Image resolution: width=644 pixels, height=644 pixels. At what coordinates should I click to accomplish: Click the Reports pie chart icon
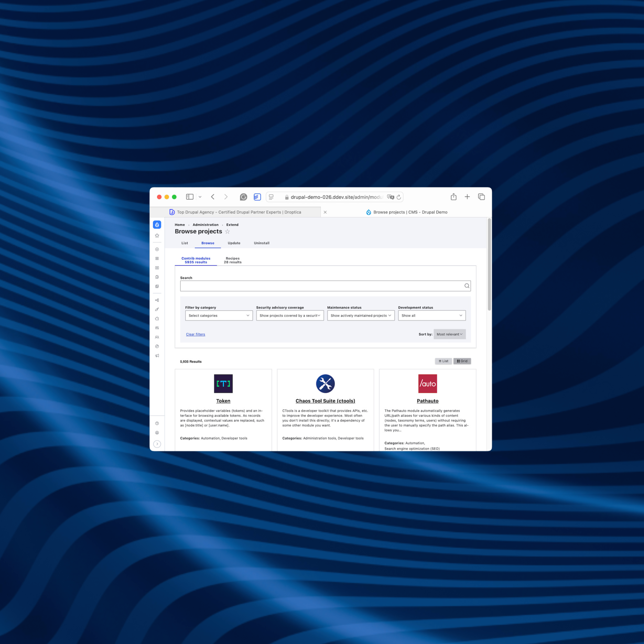[x=157, y=346]
